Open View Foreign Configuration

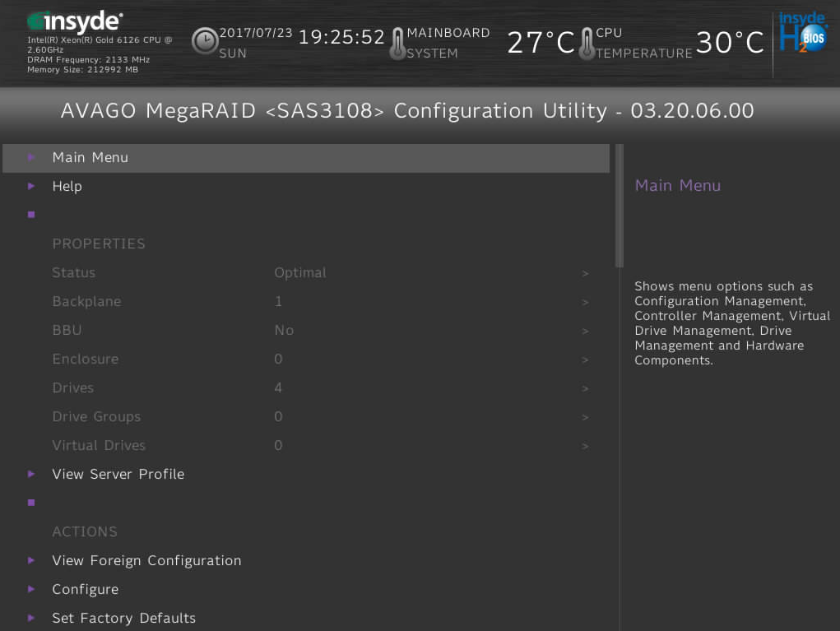point(146,560)
